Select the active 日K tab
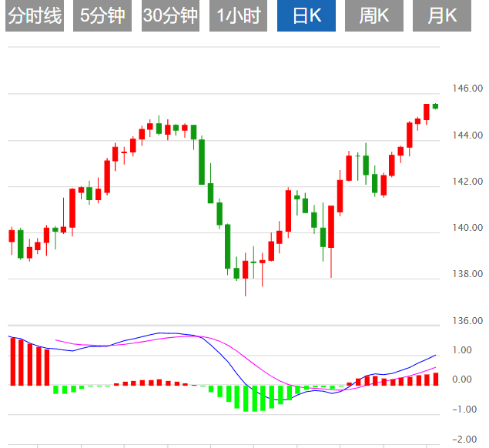The width and height of the screenshot is (489, 448). tap(306, 16)
